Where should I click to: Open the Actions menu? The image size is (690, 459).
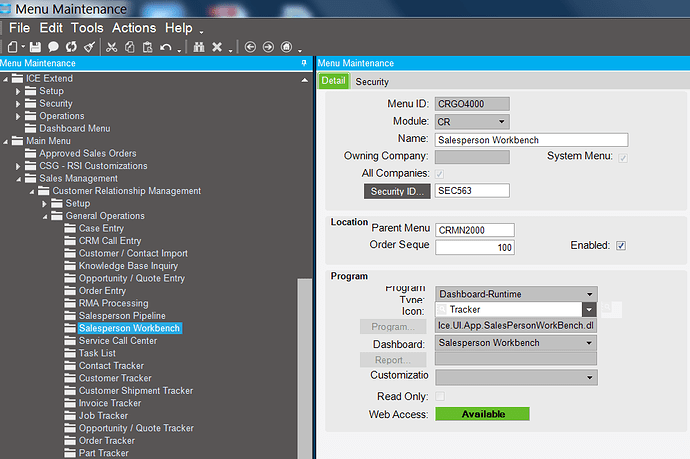(134, 28)
